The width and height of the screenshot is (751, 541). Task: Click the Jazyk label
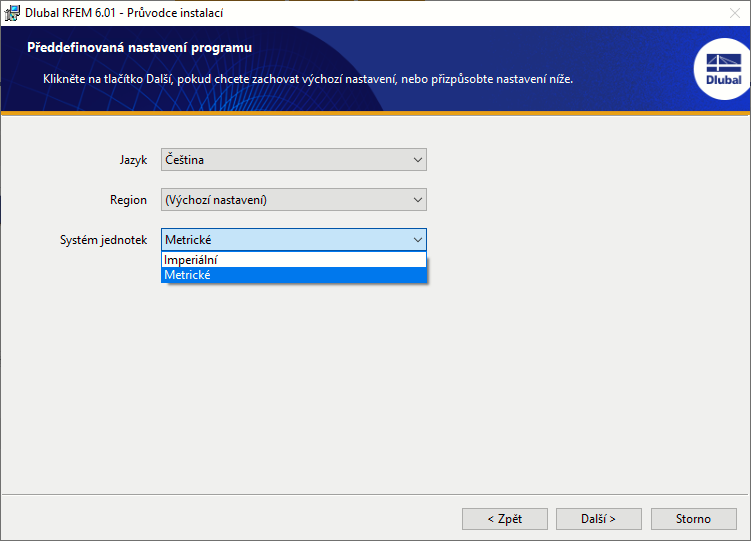133,160
